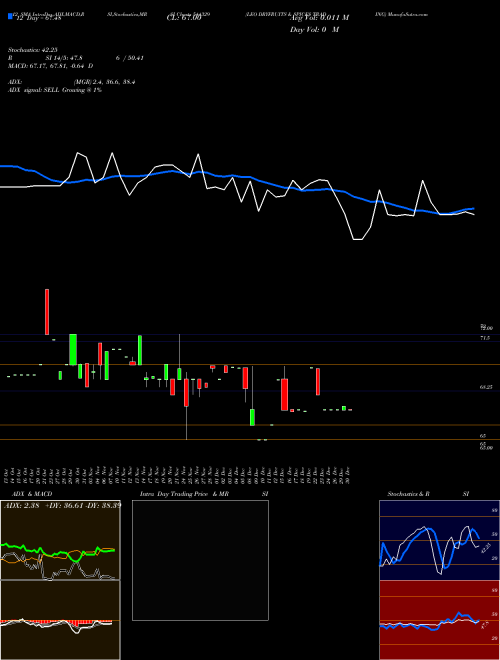Select the '71.5' price axis label
The image size is (500, 660).
[484, 338]
